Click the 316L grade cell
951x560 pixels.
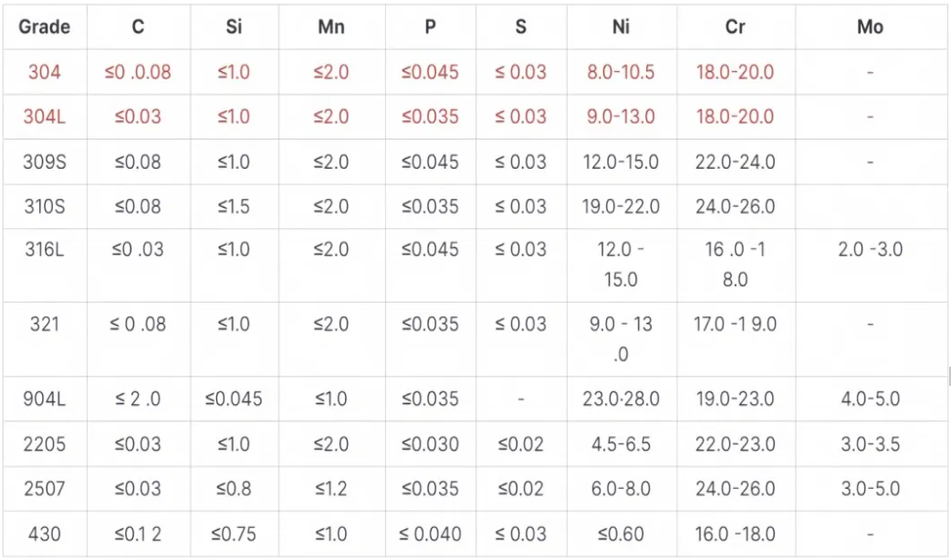(44, 250)
